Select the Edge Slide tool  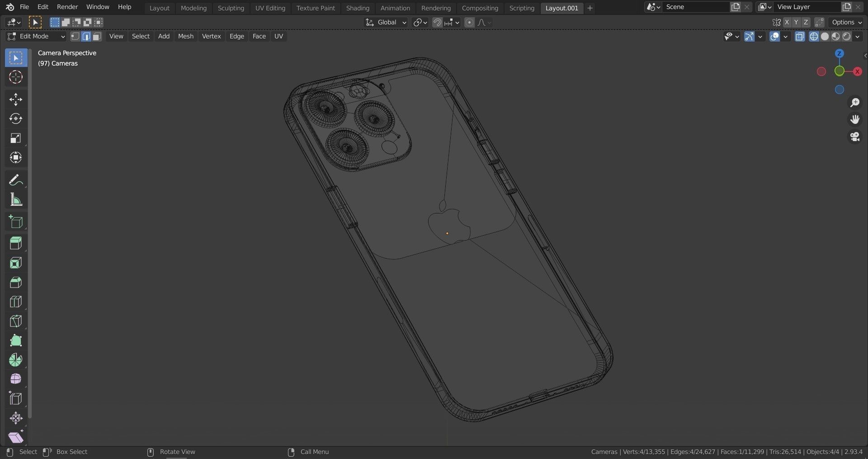[x=16, y=398]
